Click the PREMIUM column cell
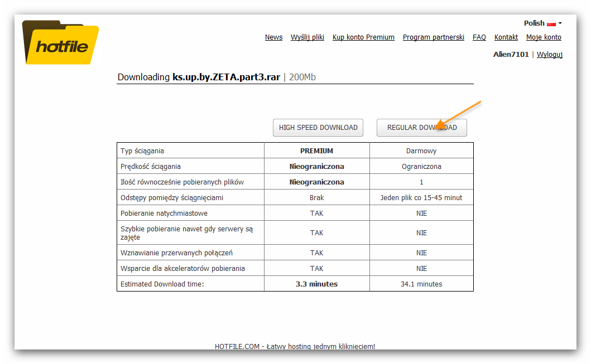The height and width of the screenshot is (364, 591). (316, 151)
